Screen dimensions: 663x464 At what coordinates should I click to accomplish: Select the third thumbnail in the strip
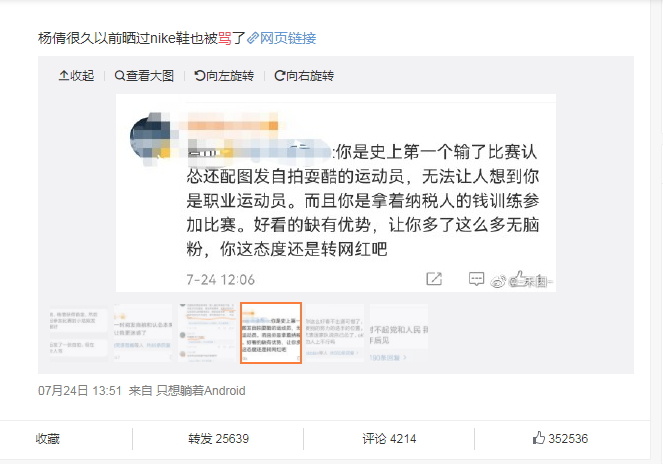coord(207,332)
